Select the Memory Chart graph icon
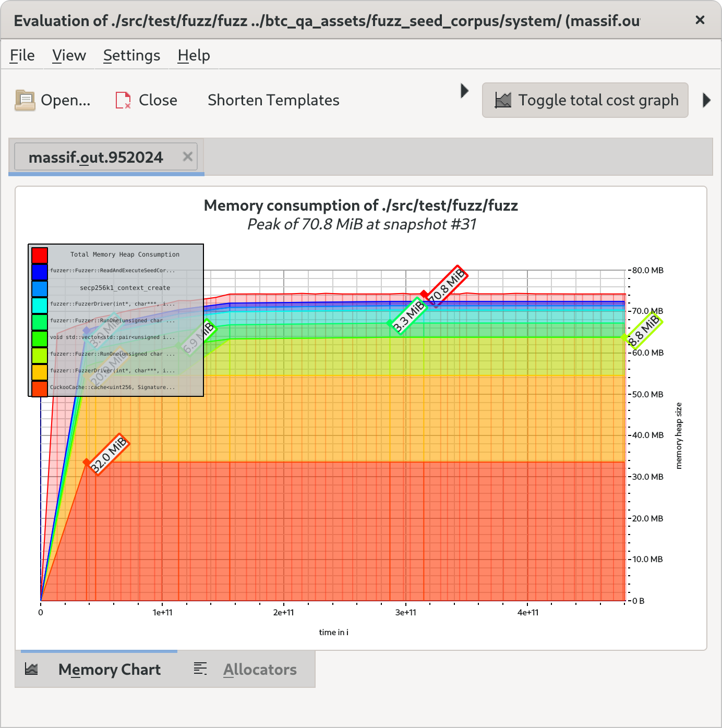The image size is (722, 728). pyautogui.click(x=32, y=669)
